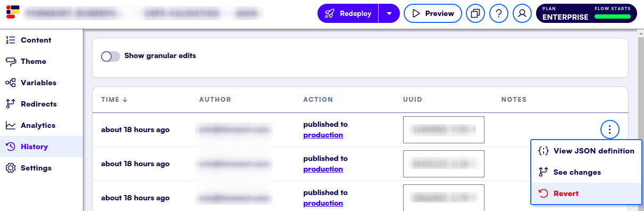Click the Formsort logo icon
644x211 pixels.
tap(13, 12)
